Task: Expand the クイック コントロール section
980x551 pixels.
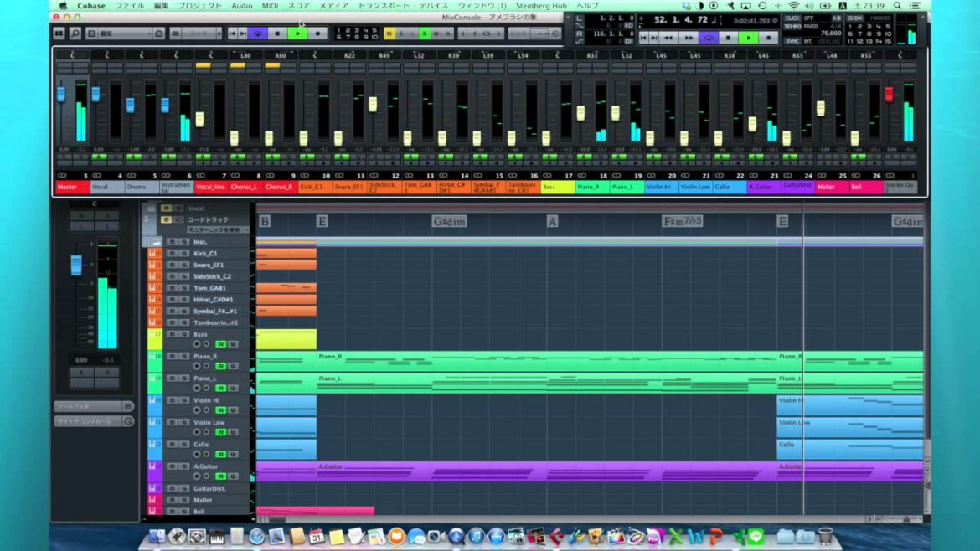Action: [93, 421]
